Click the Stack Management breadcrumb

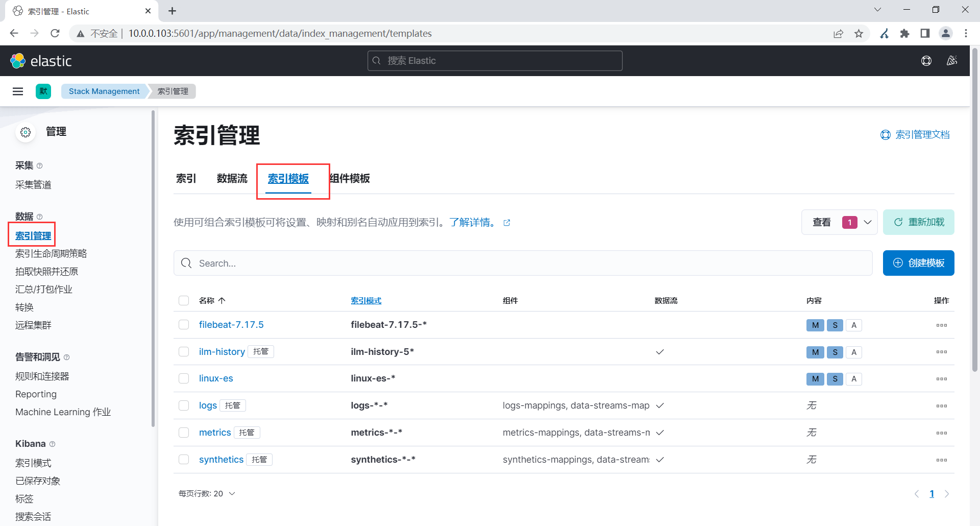click(104, 91)
